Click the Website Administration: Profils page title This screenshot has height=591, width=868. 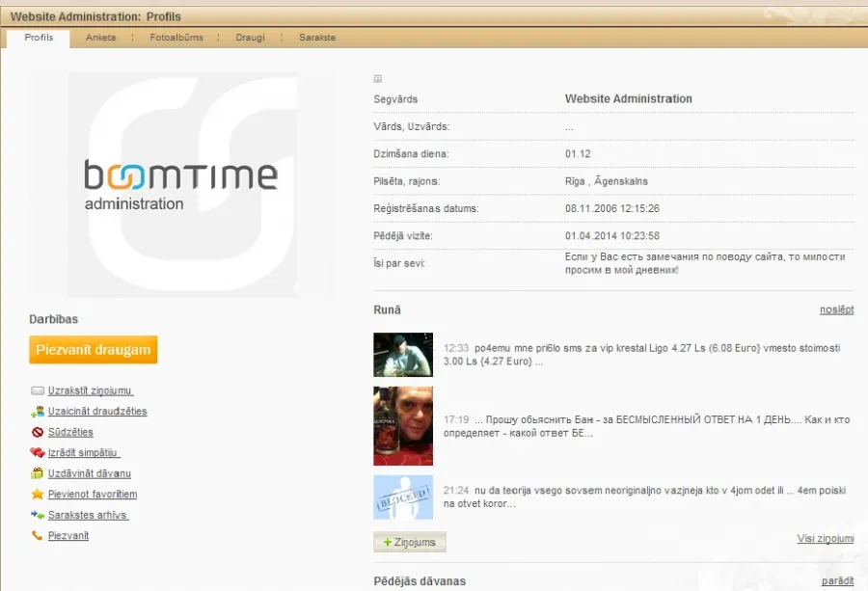95,16
